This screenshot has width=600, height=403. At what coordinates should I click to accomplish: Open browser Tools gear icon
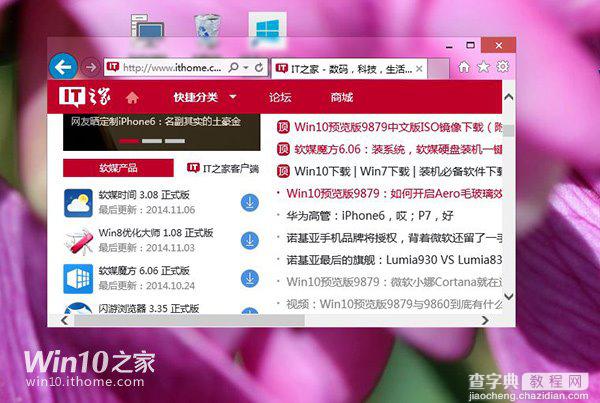(x=502, y=67)
